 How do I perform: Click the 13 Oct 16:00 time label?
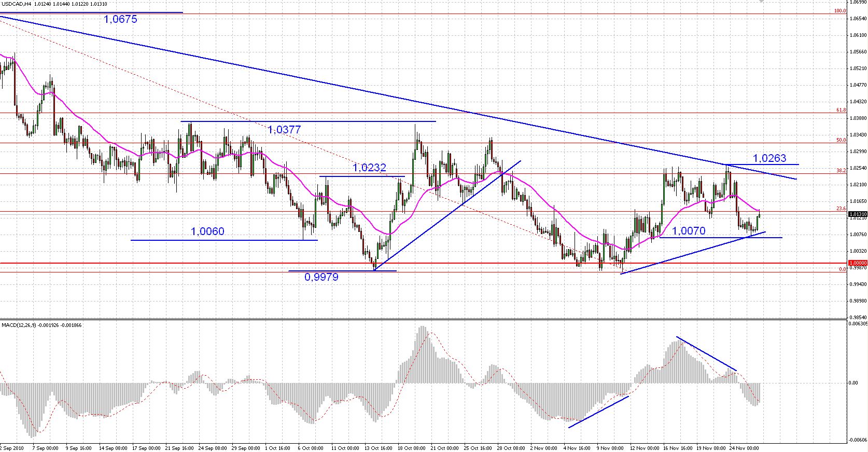(x=379, y=447)
